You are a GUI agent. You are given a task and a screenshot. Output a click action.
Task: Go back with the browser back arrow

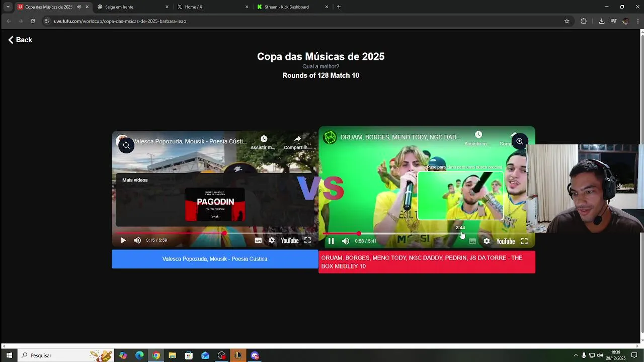[9, 21]
